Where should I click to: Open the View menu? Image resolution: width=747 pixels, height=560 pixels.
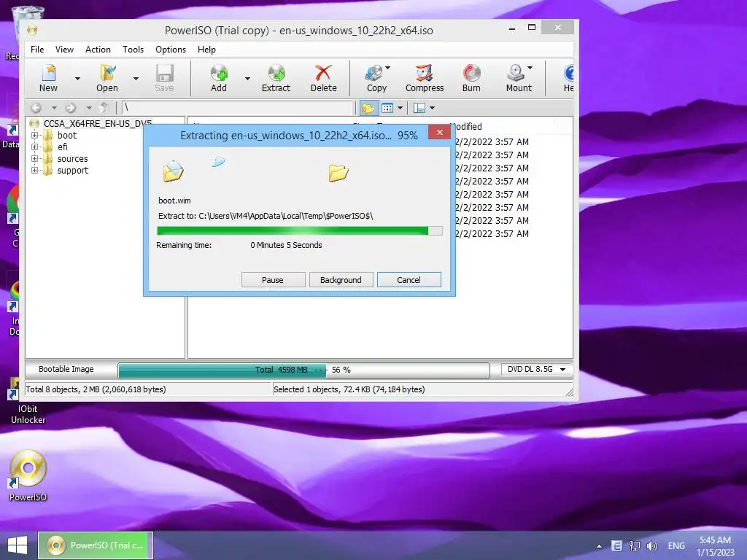coord(64,50)
